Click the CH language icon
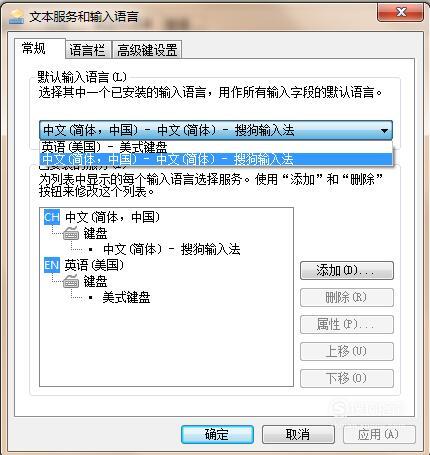 tap(52, 217)
